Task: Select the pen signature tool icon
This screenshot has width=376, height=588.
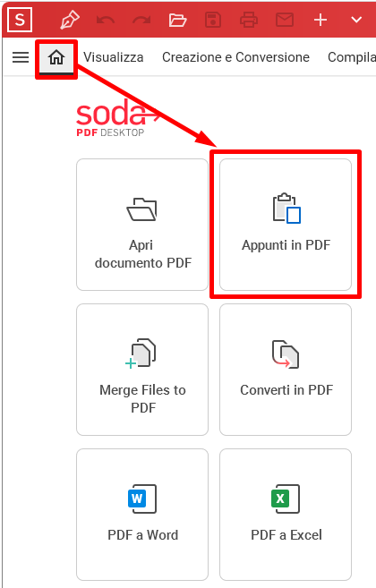Action: [x=70, y=20]
